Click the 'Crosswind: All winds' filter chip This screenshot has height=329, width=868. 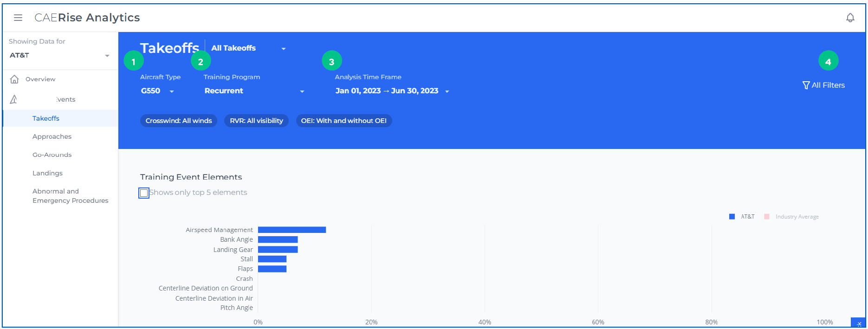(179, 121)
